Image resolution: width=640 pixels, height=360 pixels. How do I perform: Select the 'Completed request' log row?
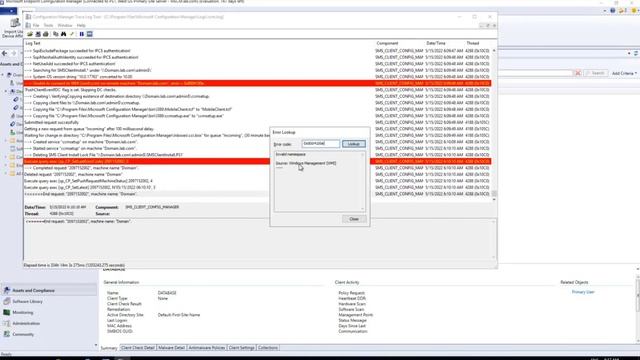[x=257, y=168]
